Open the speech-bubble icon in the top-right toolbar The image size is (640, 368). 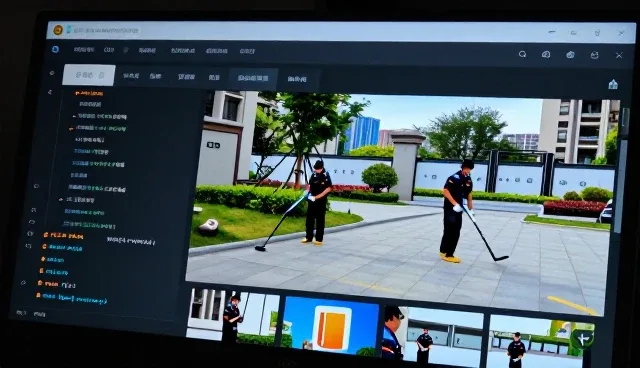pyautogui.click(x=546, y=54)
